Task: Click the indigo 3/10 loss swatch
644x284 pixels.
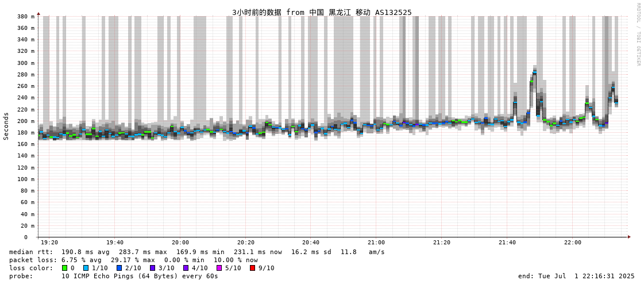Action: [153, 268]
